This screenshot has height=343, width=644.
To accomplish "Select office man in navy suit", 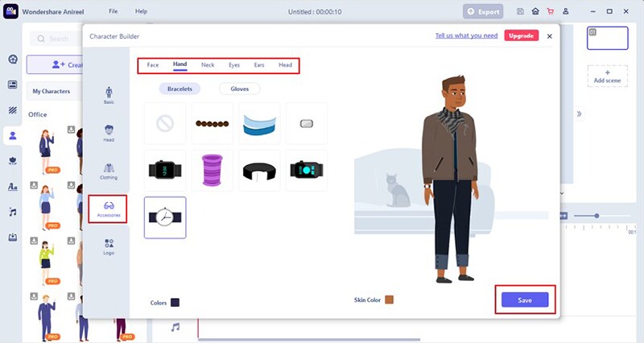I will click(46, 317).
